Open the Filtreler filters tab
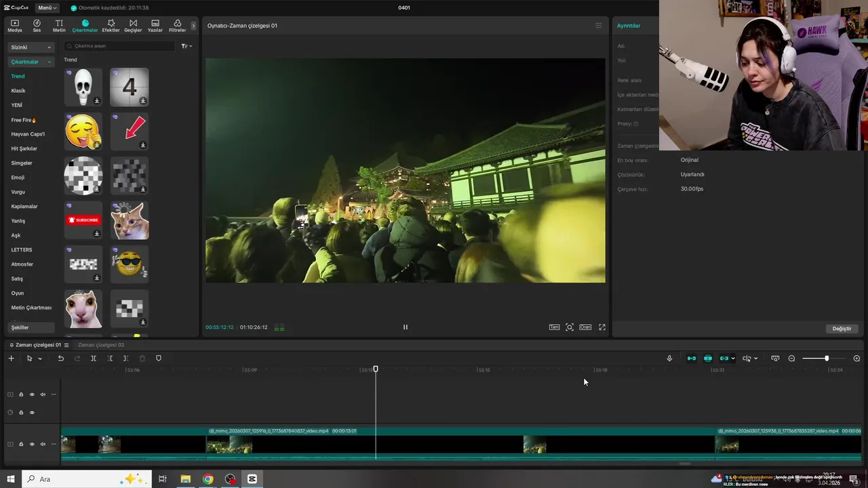The image size is (868, 488). (x=177, y=26)
